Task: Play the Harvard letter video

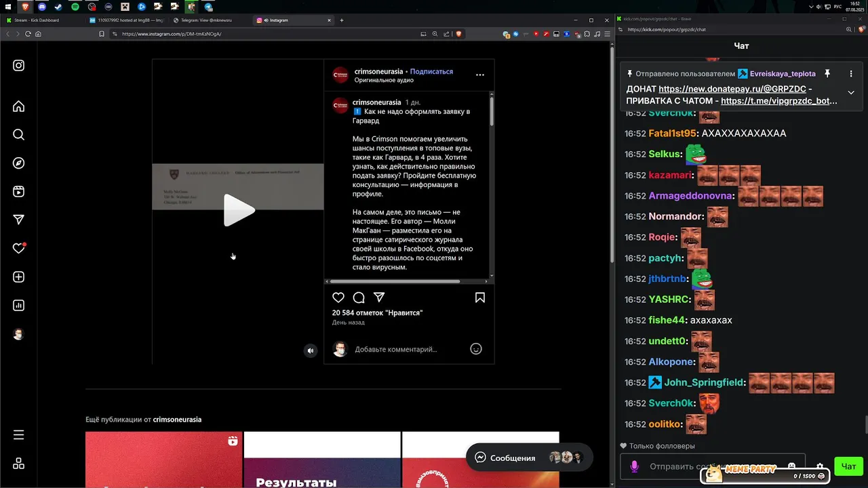Action: coord(239,210)
